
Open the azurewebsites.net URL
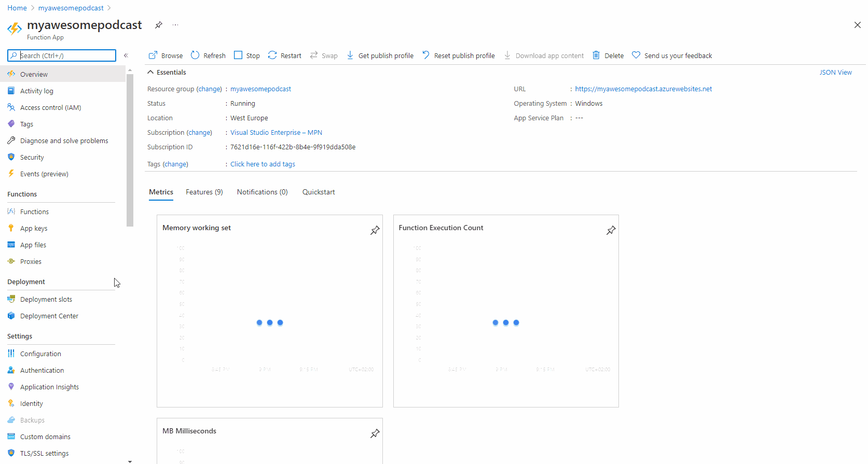pyautogui.click(x=643, y=89)
